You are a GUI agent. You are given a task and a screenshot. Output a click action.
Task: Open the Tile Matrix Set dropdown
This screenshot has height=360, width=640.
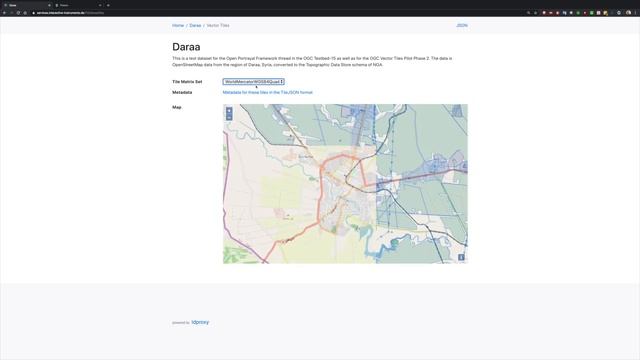click(253, 82)
